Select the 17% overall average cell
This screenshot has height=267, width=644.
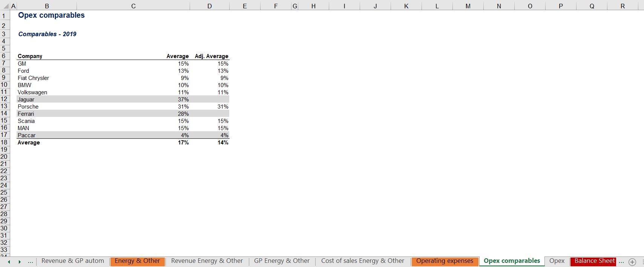[x=183, y=143]
